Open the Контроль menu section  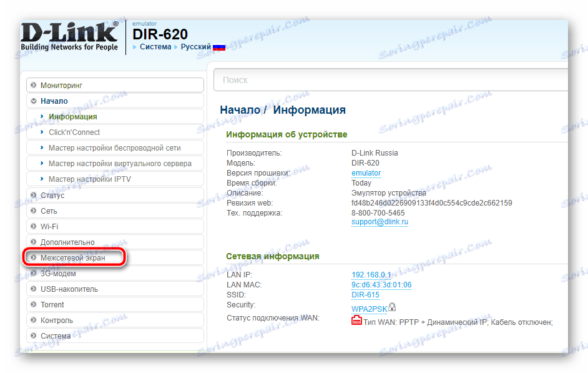click(x=115, y=320)
